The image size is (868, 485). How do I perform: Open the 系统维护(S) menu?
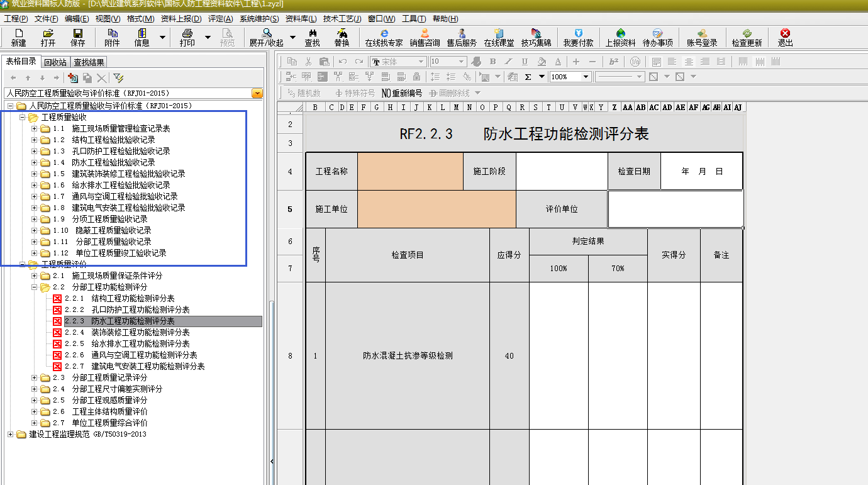(259, 19)
